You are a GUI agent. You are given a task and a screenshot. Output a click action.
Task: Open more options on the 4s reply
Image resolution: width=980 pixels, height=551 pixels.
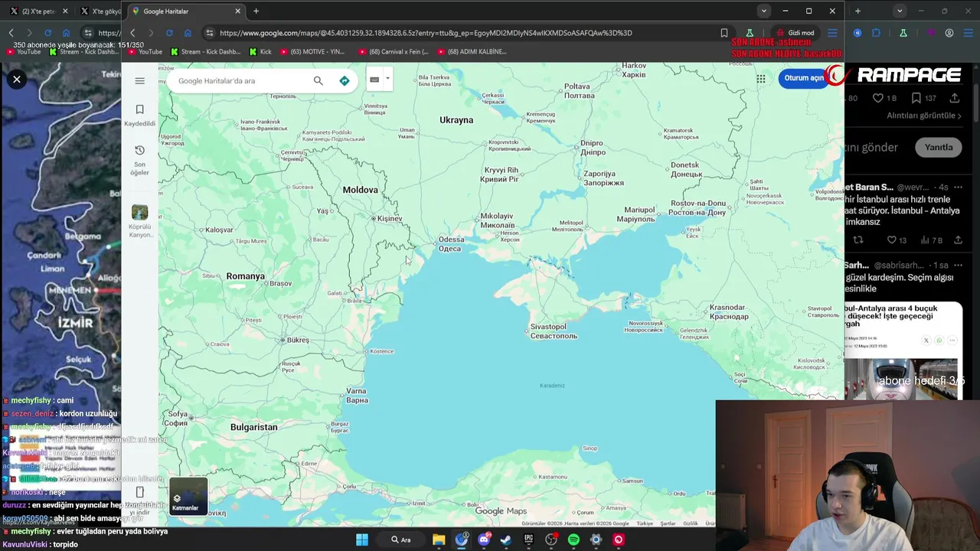[x=957, y=187]
